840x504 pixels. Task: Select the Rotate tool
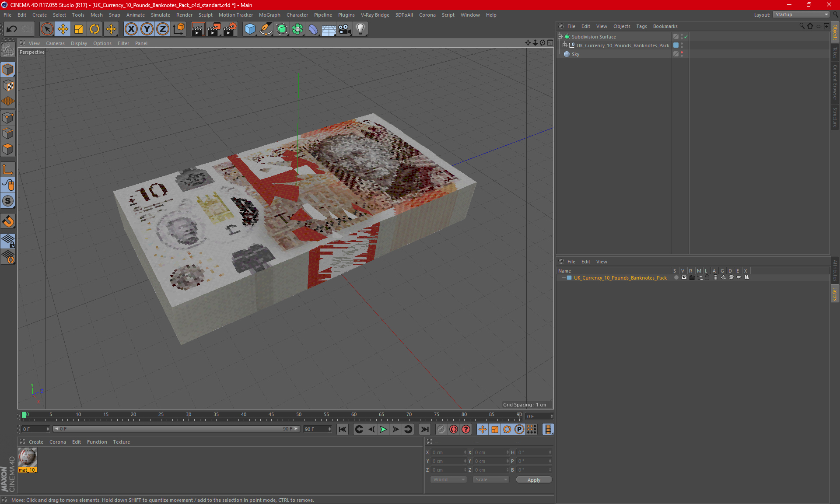click(x=94, y=29)
